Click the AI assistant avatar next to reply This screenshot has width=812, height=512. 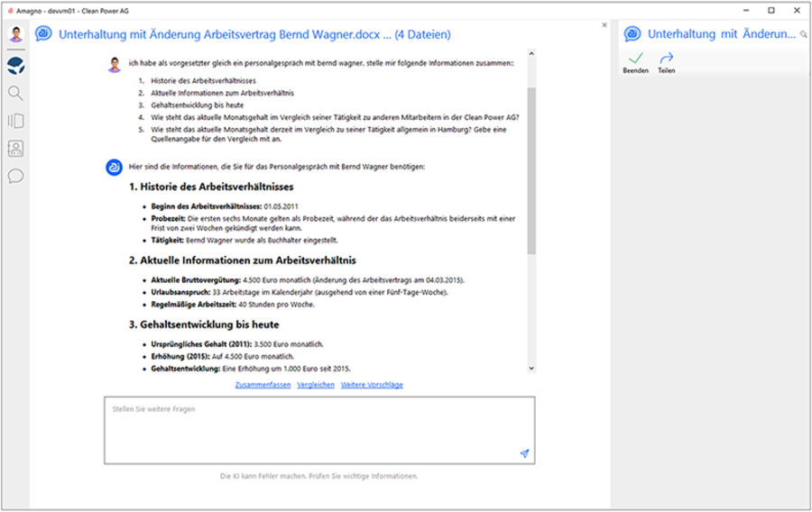tap(114, 167)
